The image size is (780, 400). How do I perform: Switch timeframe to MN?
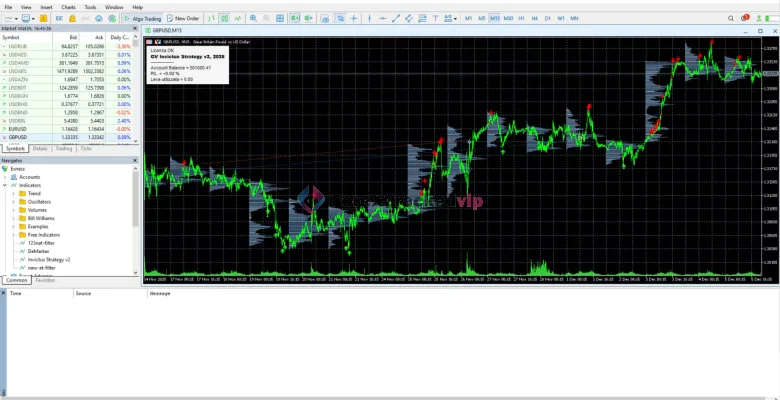click(574, 18)
